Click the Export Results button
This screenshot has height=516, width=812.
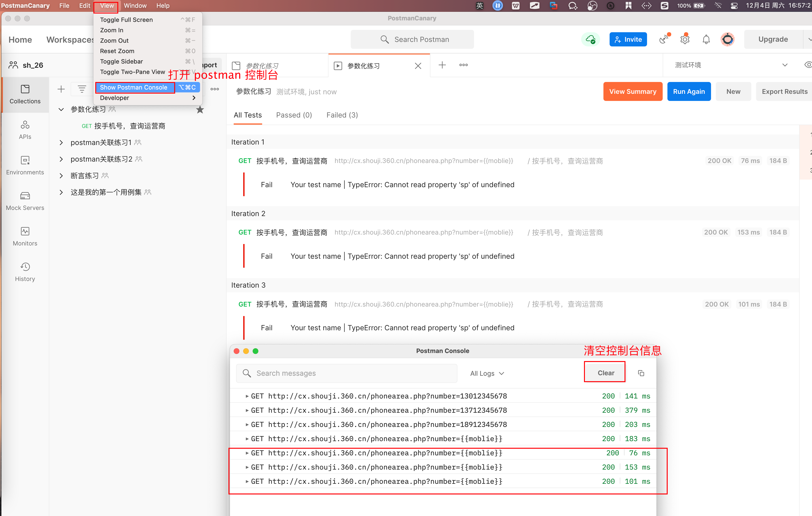click(784, 91)
